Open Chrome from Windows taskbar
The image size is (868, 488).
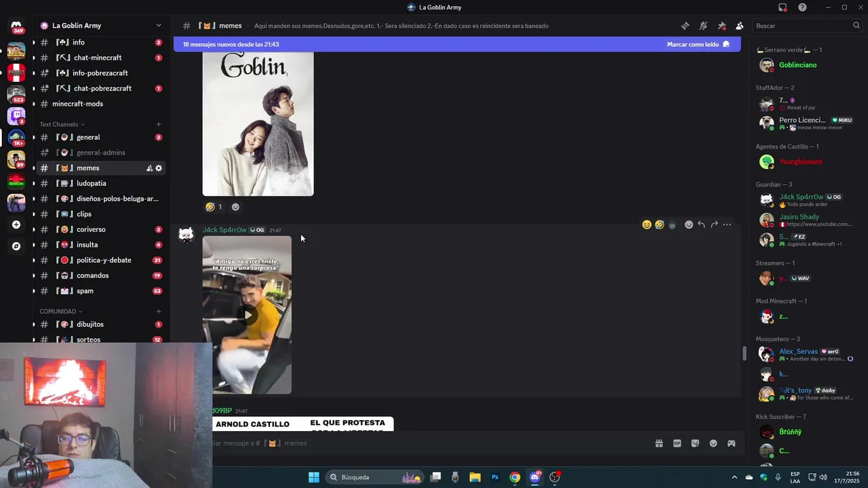pyautogui.click(x=515, y=477)
